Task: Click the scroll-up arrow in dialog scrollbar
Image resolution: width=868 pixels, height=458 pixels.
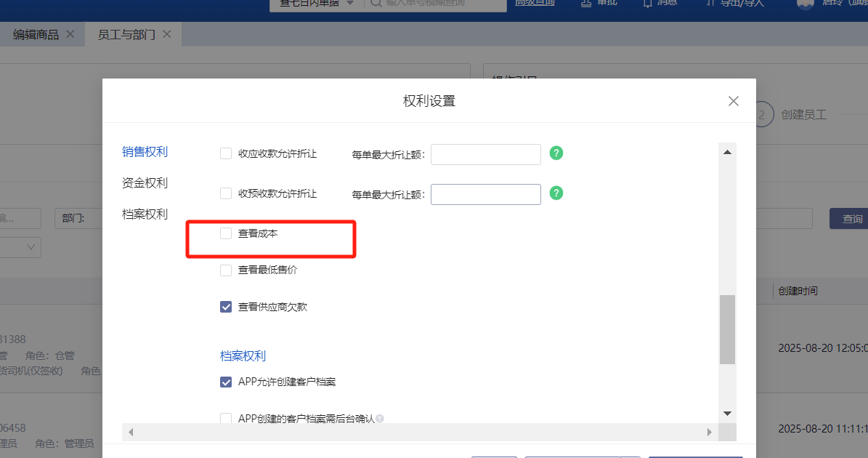Action: tap(727, 152)
